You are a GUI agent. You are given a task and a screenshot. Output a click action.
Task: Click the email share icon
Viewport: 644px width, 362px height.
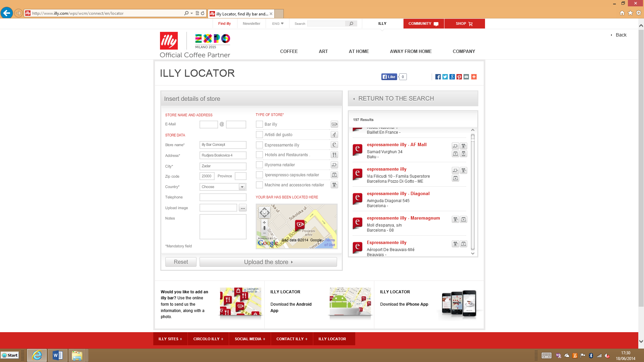click(x=466, y=77)
